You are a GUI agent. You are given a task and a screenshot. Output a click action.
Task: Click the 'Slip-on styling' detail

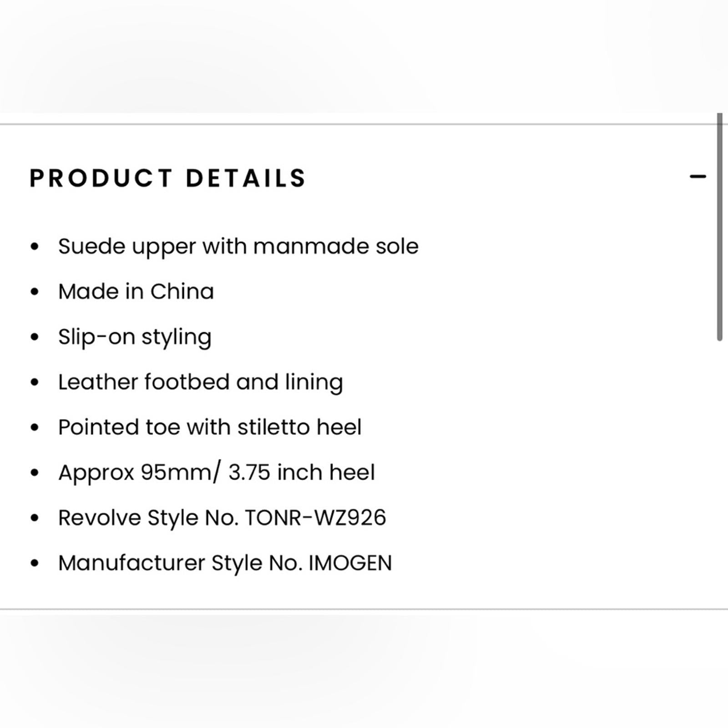[135, 337]
